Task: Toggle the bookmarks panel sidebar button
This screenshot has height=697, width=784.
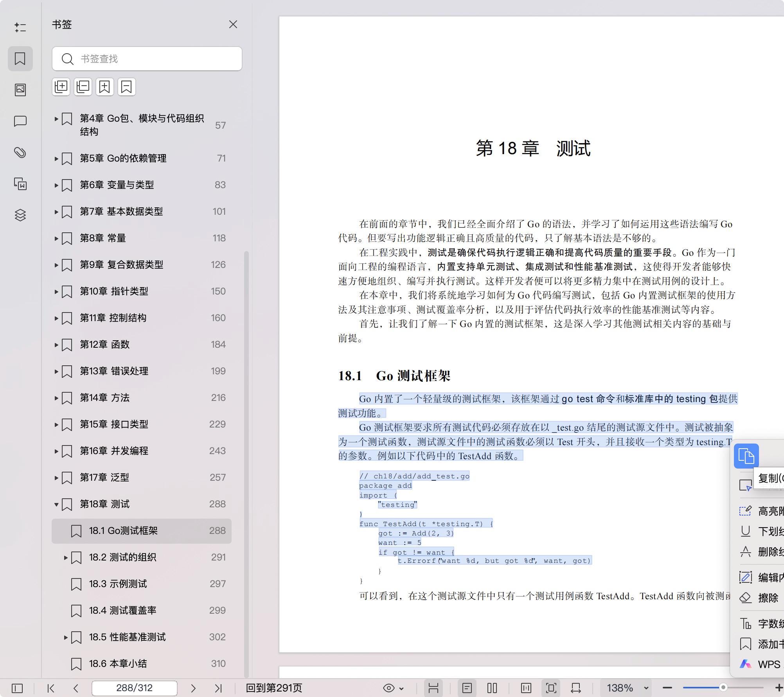Action: (20, 59)
